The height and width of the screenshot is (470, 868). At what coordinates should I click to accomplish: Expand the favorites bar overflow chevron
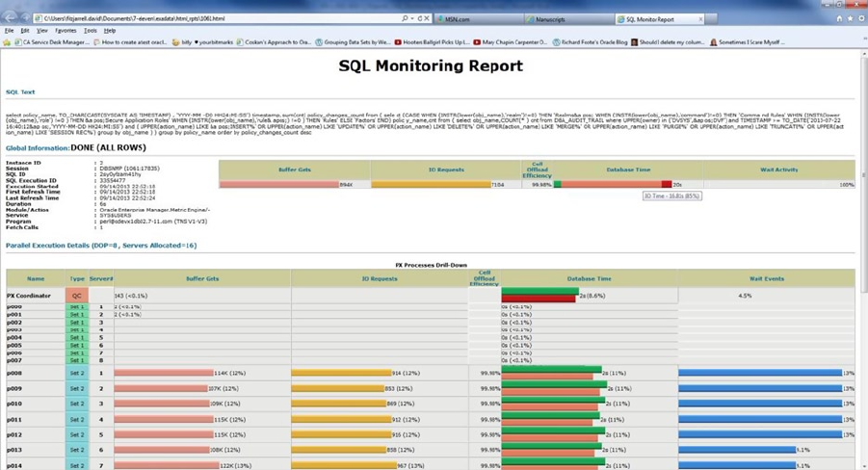(x=865, y=39)
